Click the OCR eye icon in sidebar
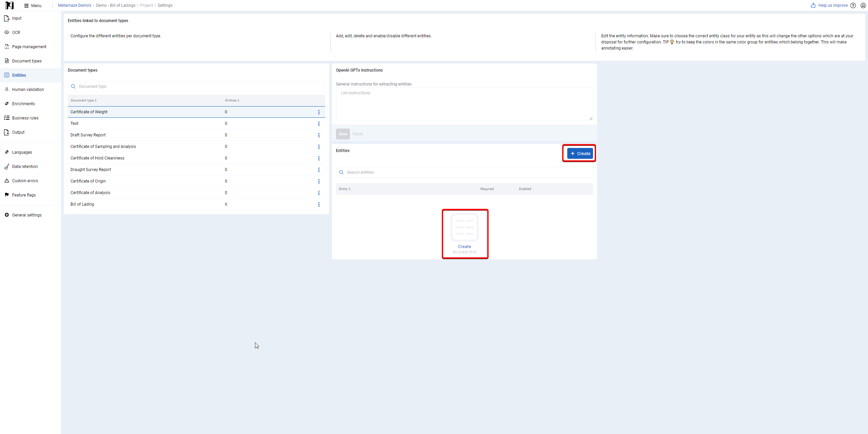 tap(7, 33)
